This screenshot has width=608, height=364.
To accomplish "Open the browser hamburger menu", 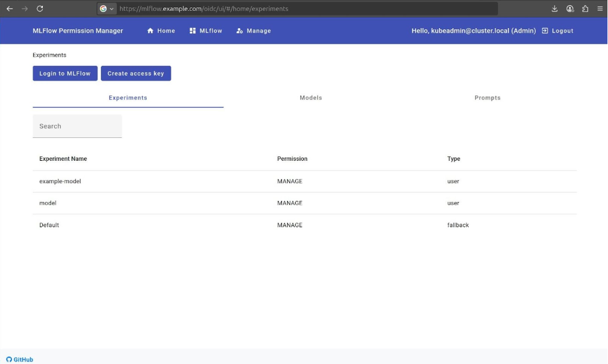I will tap(599, 9).
